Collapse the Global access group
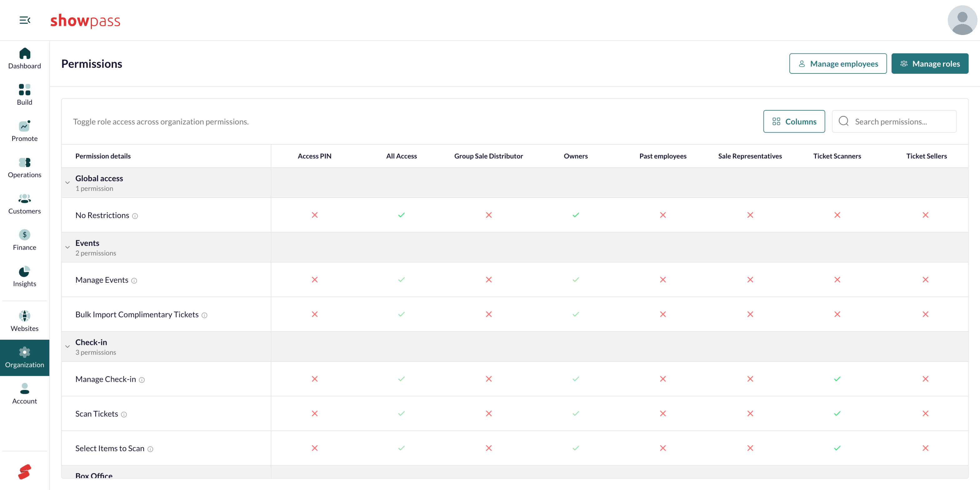Screen dimensions: 980x490 click(67, 182)
